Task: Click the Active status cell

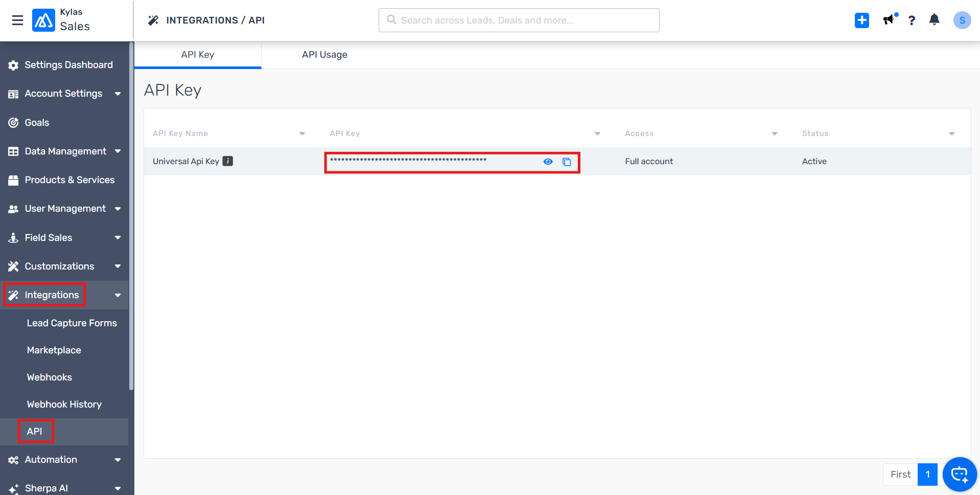Action: (814, 162)
